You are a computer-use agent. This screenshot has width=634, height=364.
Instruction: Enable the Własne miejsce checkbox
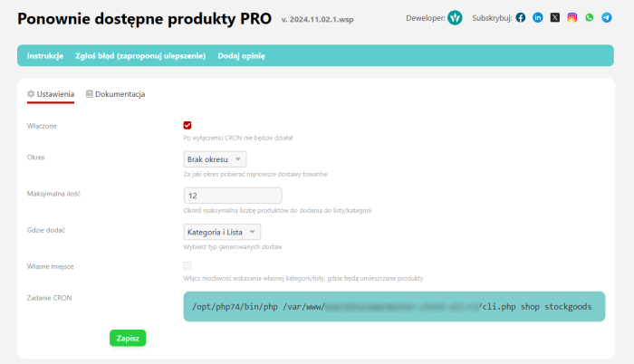187,265
